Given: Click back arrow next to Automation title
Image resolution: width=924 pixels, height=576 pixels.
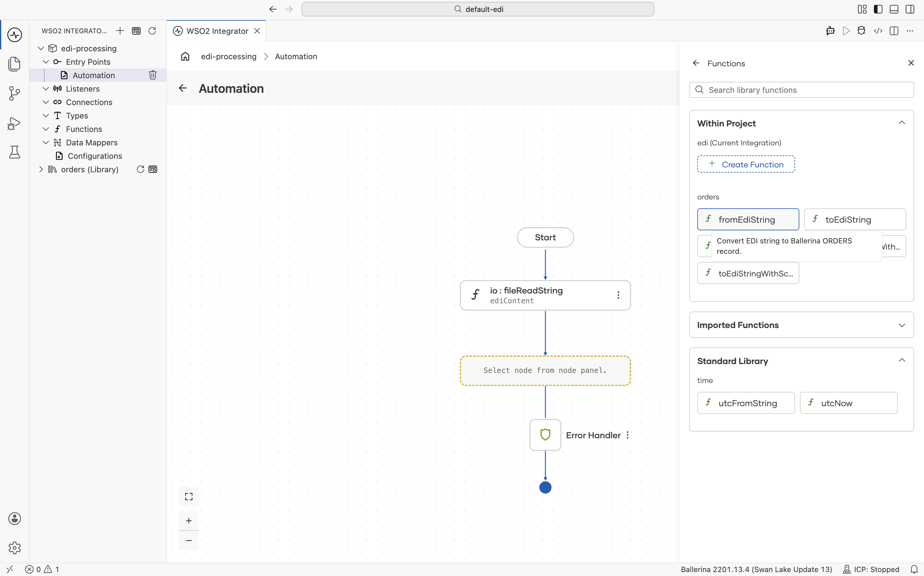Looking at the screenshot, I should [x=183, y=88].
